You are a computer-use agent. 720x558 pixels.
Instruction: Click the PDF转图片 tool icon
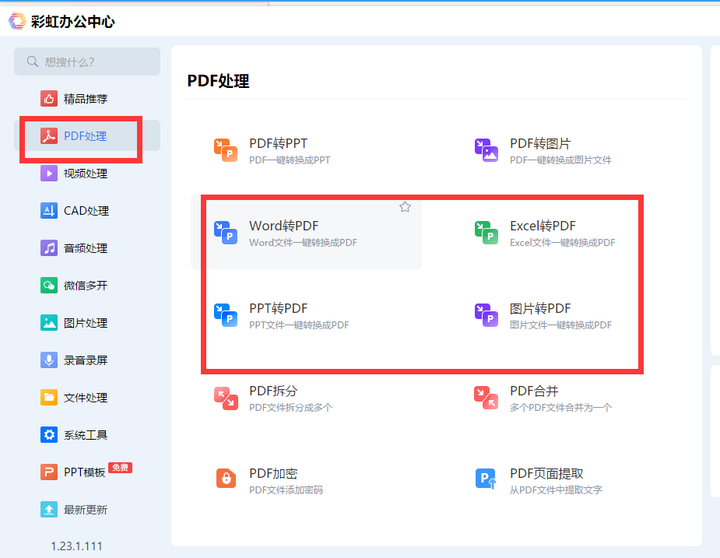click(486, 150)
